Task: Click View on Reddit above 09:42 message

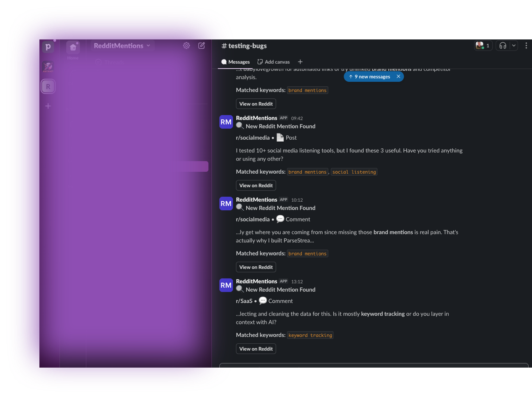Action: [x=256, y=104]
